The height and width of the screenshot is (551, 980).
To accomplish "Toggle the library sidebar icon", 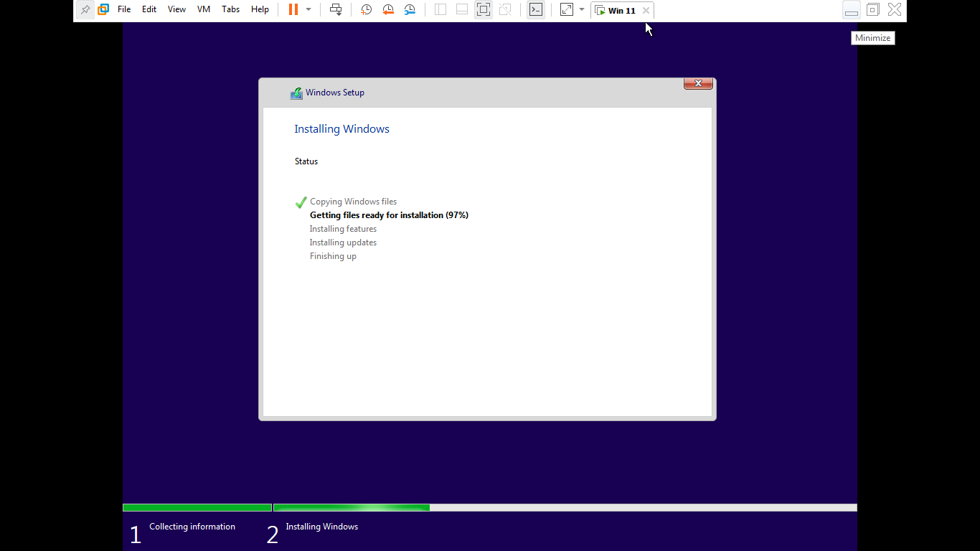I will point(440,10).
